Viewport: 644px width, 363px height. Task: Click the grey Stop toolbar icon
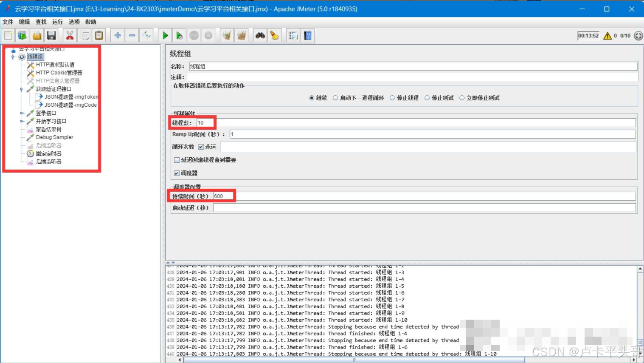[194, 35]
